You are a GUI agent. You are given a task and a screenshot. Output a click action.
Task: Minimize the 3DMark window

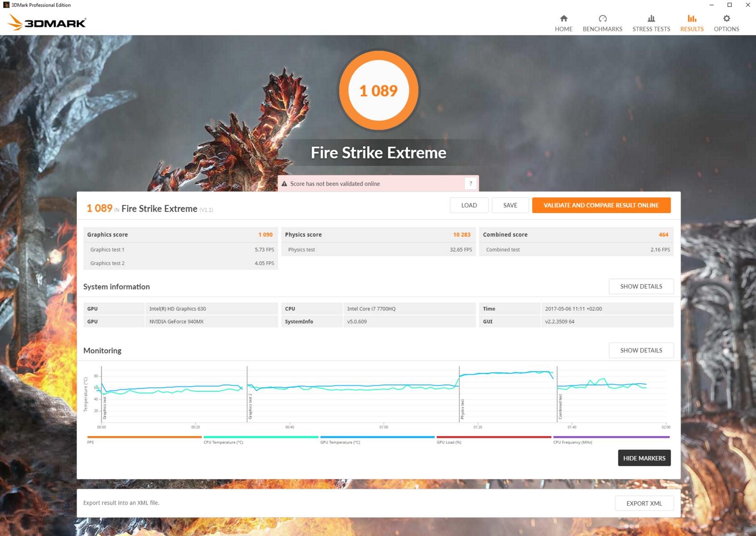711,5
